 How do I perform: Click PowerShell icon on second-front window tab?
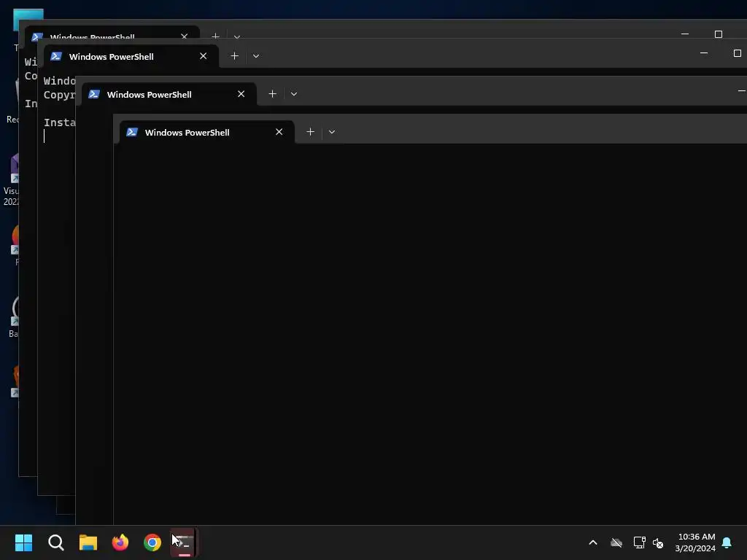pos(94,94)
